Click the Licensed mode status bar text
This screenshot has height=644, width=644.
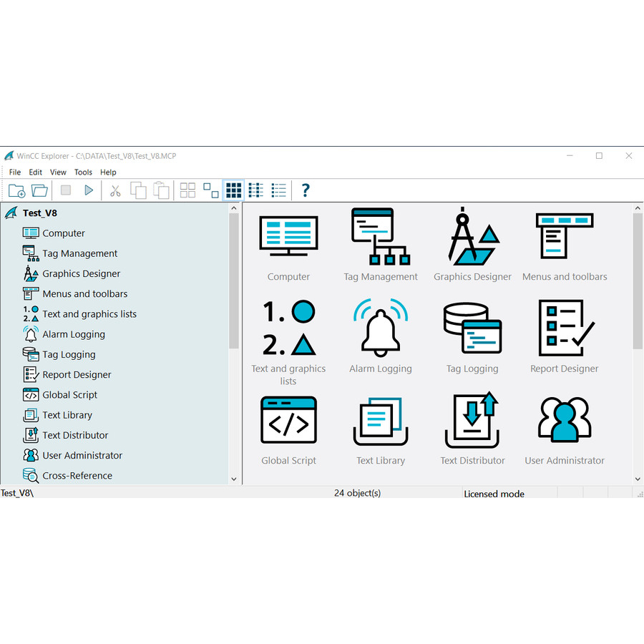coord(494,494)
